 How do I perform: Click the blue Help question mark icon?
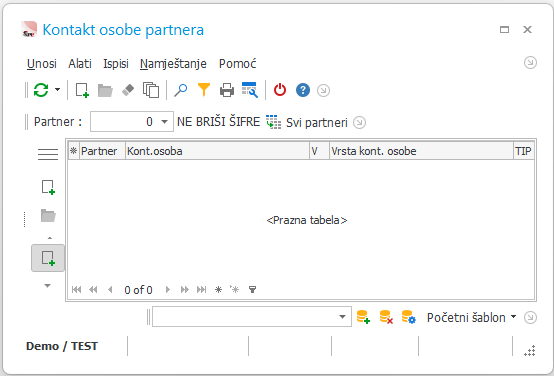[303, 90]
